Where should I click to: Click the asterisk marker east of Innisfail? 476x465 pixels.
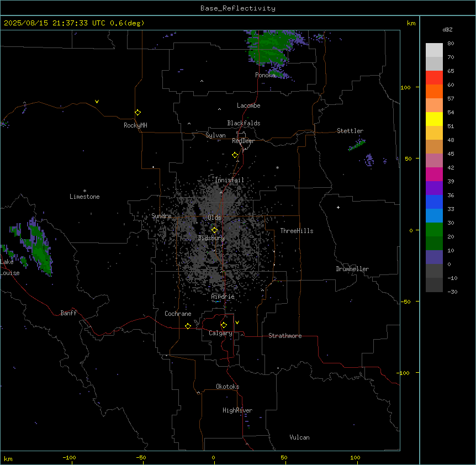pyautogui.click(x=277, y=167)
